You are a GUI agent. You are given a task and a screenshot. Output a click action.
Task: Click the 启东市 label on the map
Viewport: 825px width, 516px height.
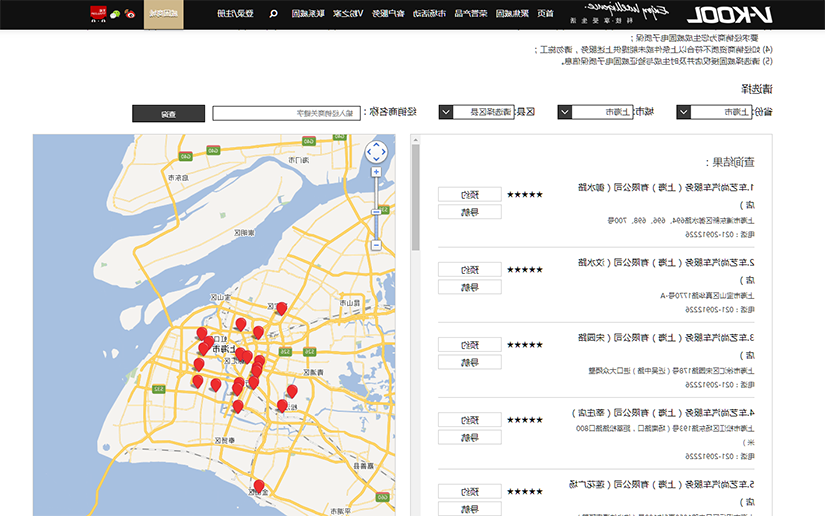[178, 178]
